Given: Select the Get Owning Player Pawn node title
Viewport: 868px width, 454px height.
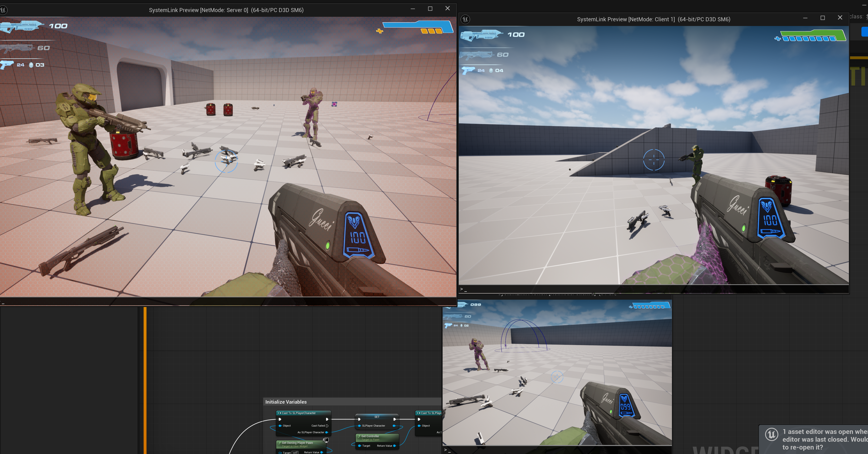Looking at the screenshot, I should coord(297,443).
